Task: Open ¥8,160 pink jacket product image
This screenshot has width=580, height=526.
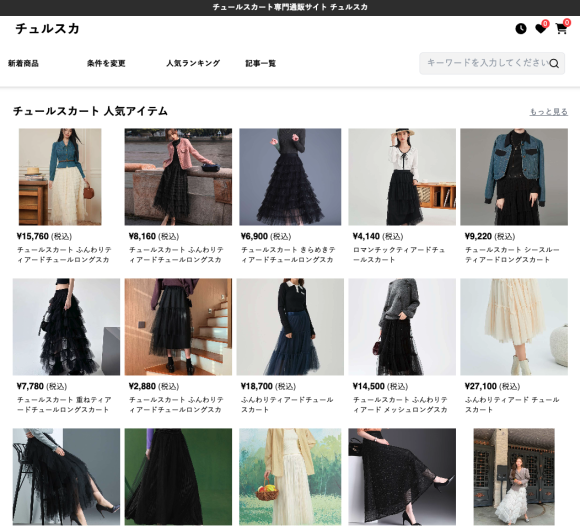Action: click(178, 177)
